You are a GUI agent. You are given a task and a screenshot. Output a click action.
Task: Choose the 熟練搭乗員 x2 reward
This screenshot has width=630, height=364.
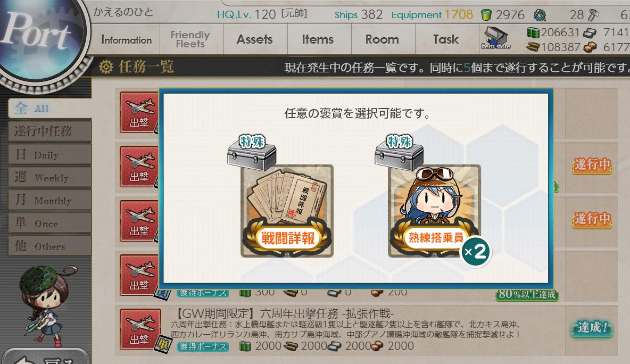tap(434, 211)
